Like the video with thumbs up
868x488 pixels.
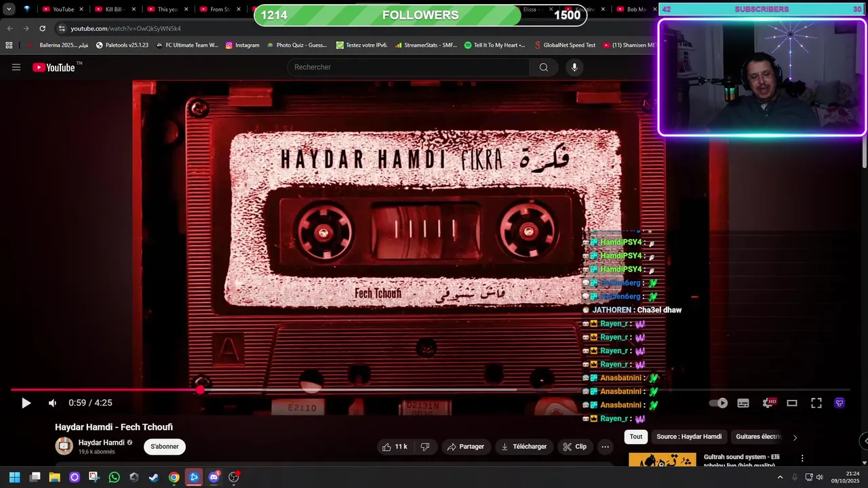[395, 447]
